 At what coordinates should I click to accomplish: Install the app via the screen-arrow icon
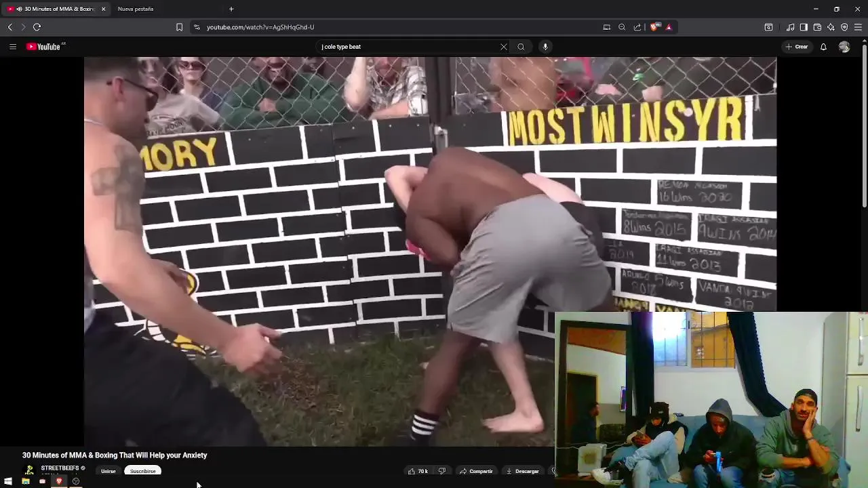pos(607,27)
